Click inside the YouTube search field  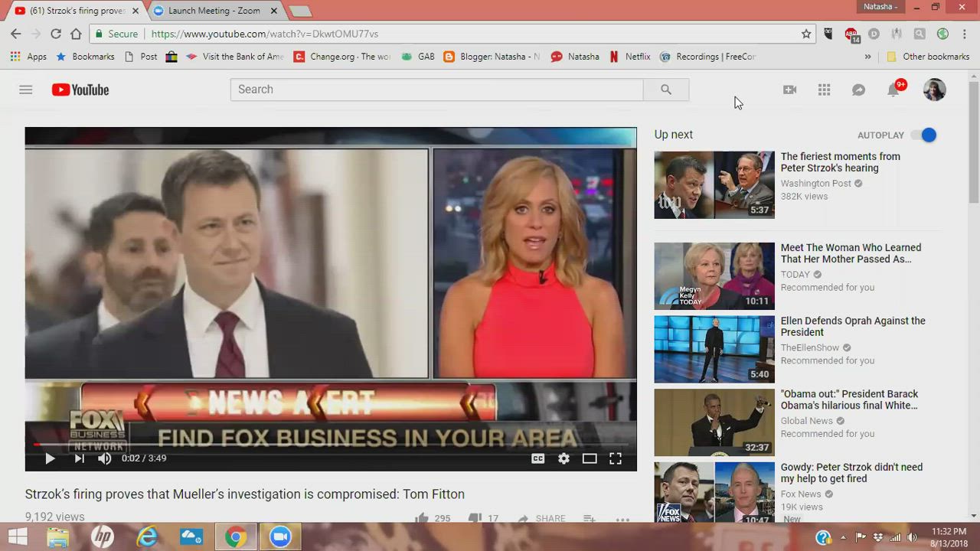436,90
